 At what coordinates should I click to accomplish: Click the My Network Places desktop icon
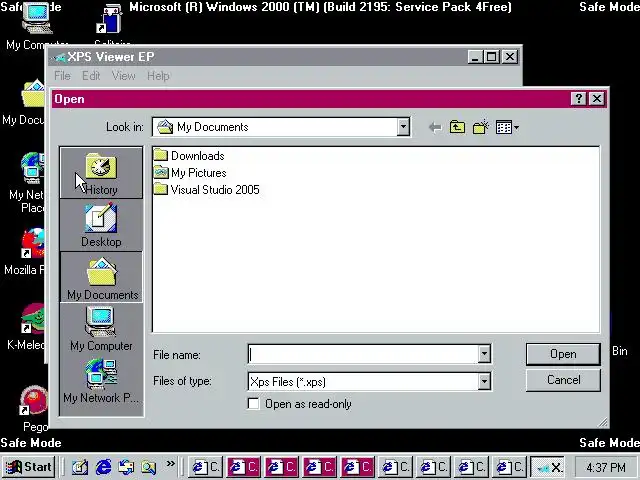pyautogui.click(x=29, y=182)
